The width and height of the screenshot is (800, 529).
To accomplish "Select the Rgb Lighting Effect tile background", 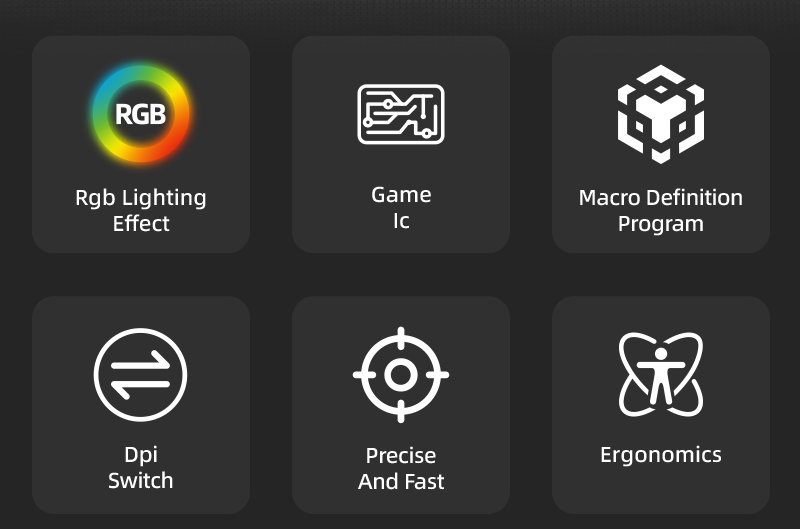I will [x=141, y=144].
